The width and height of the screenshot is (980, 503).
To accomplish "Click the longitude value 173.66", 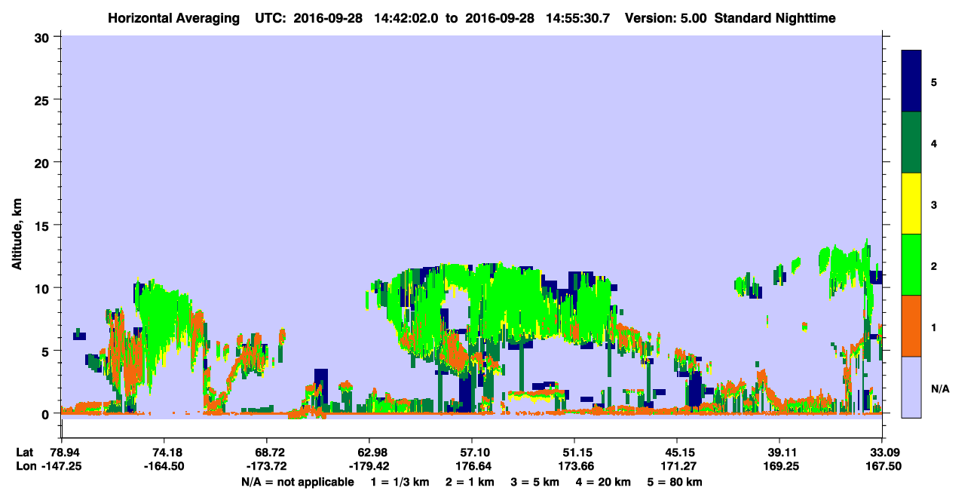I will click(x=574, y=466).
